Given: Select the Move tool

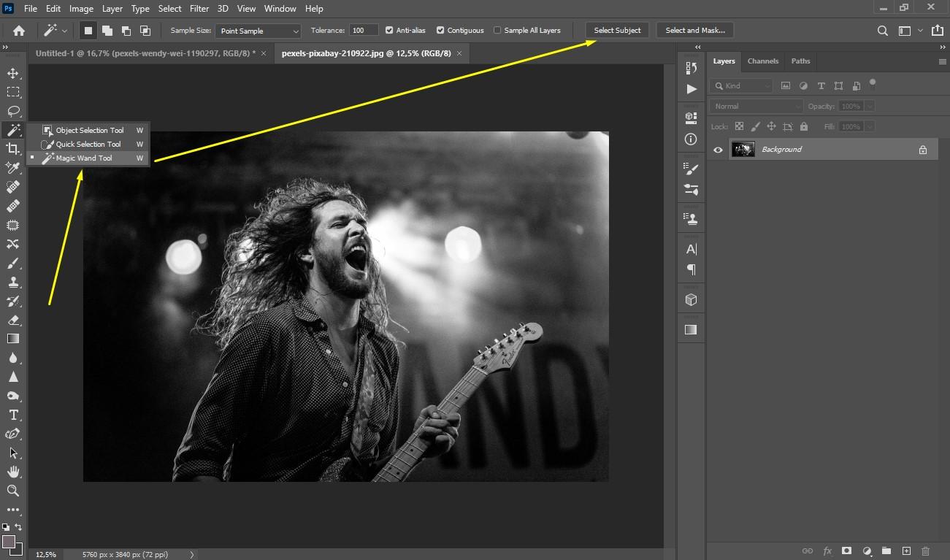Looking at the screenshot, I should point(13,73).
